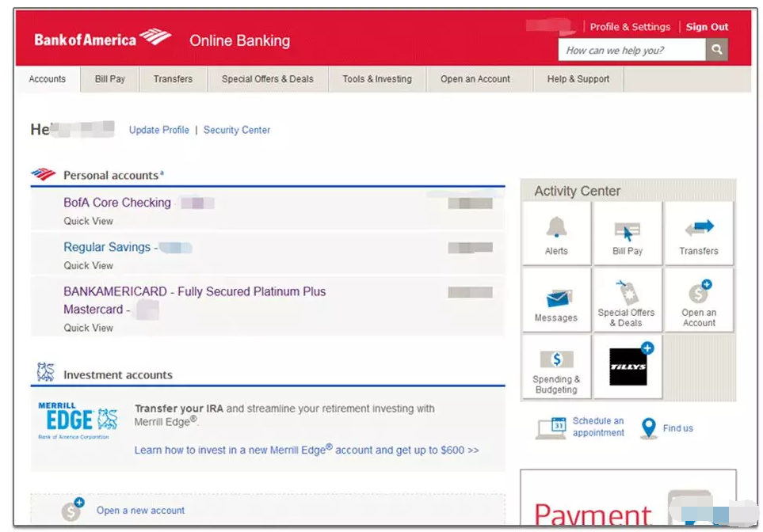Open the Messages envelope icon
763x532 pixels.
click(x=556, y=299)
